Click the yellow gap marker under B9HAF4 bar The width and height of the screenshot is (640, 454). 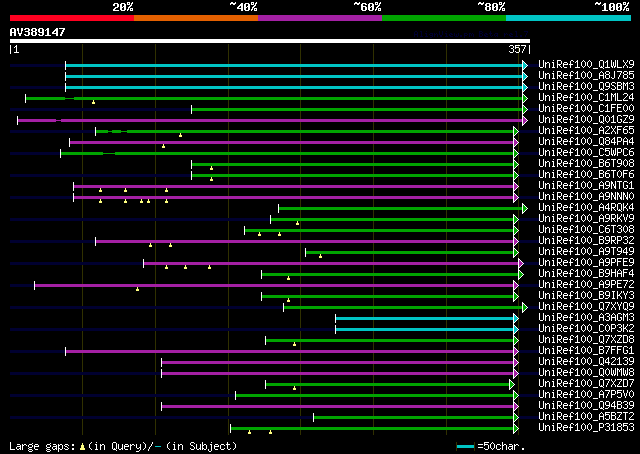tap(289, 278)
